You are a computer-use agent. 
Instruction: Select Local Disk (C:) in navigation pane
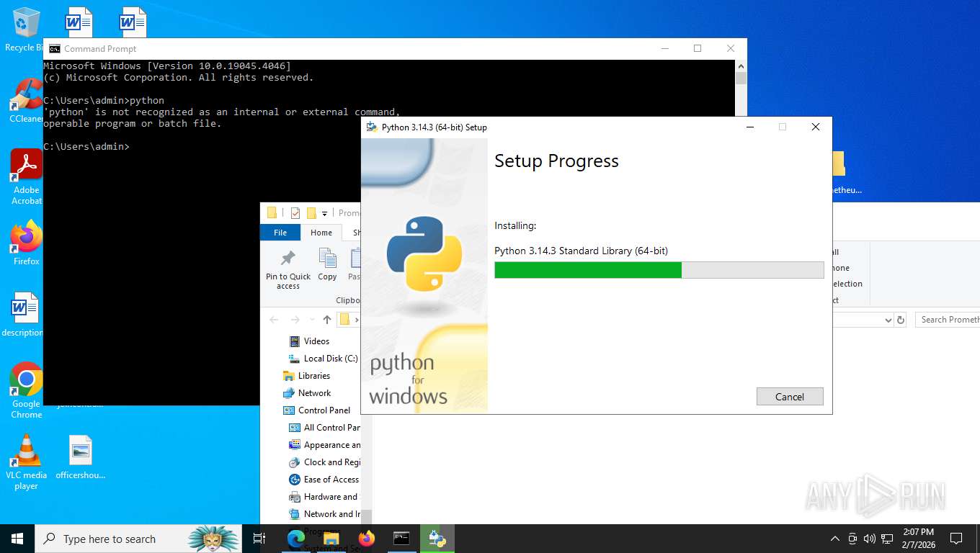click(x=330, y=359)
